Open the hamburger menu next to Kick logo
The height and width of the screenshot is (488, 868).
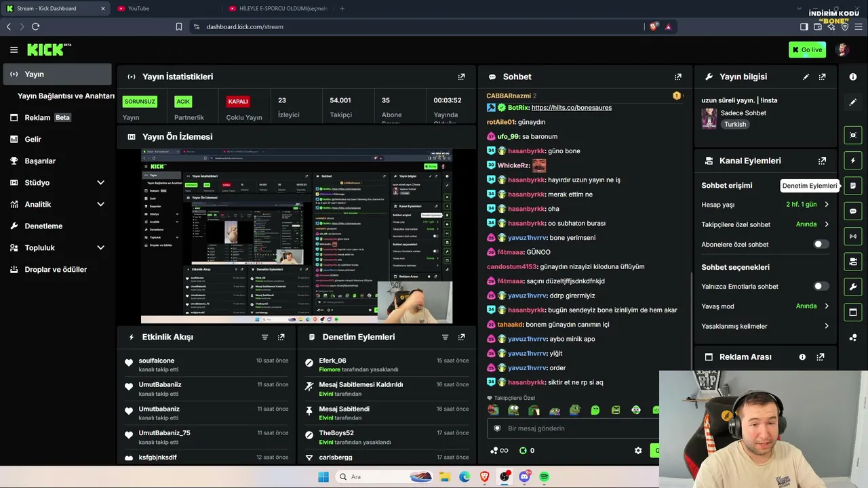[x=14, y=49]
